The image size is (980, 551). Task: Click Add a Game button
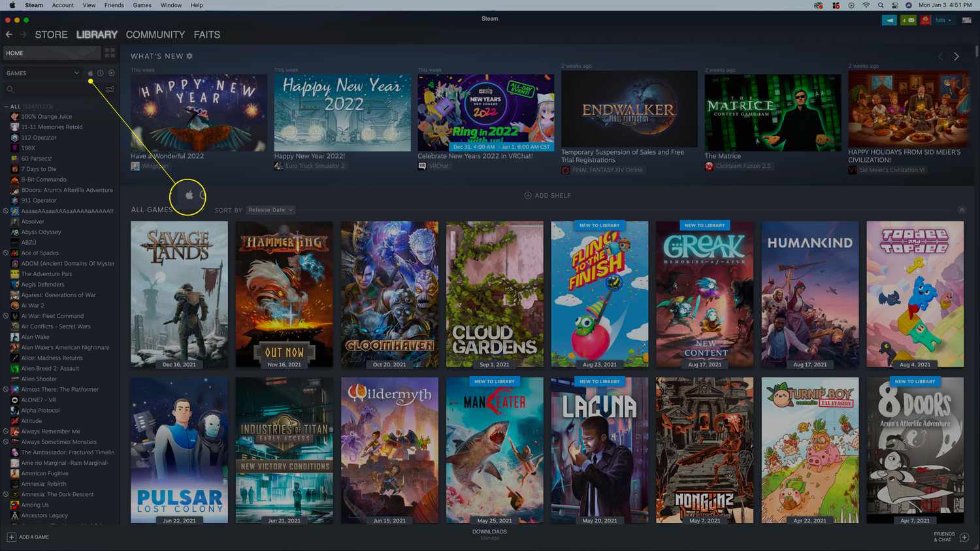coord(28,537)
